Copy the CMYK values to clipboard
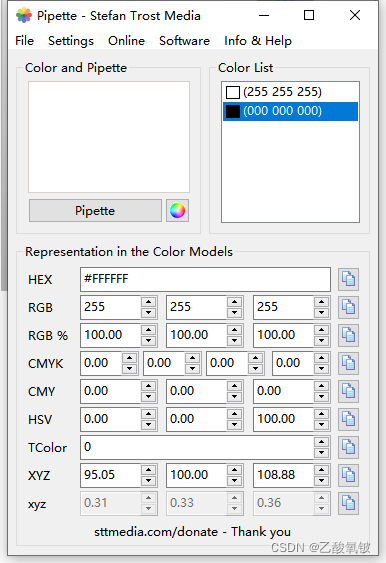The width and height of the screenshot is (386, 563). coord(348,363)
